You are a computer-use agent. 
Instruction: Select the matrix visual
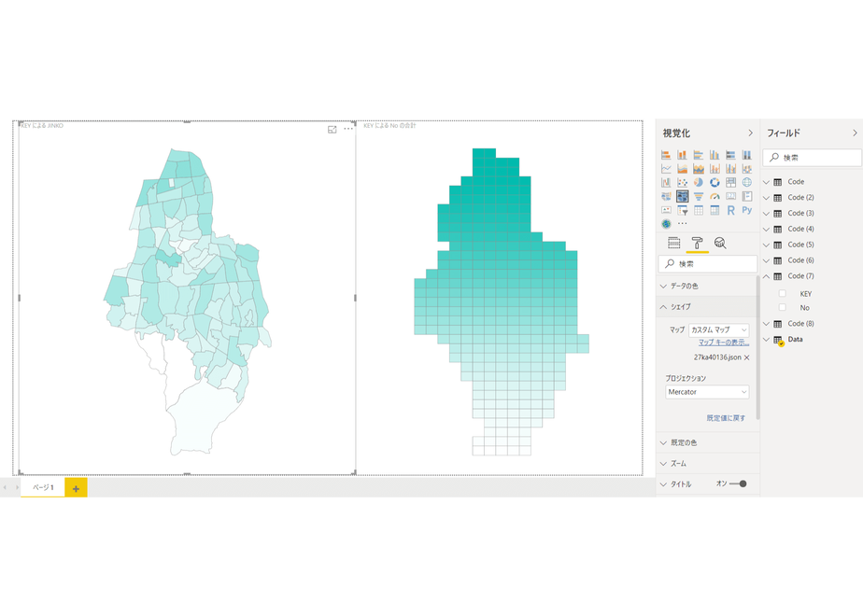[714, 210]
